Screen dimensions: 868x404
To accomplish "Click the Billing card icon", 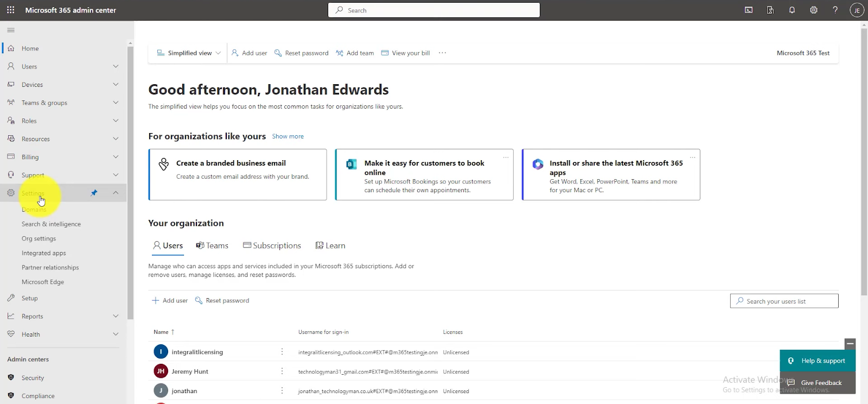I will pyautogui.click(x=11, y=156).
